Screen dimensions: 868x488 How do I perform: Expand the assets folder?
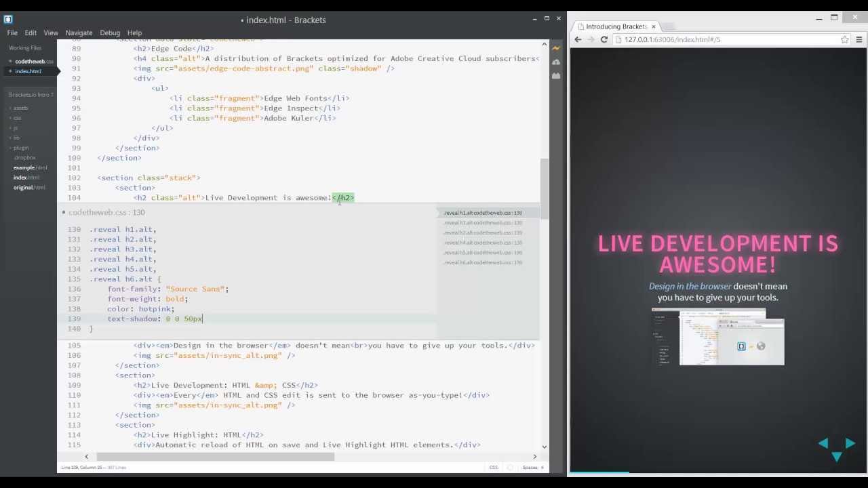pyautogui.click(x=20, y=108)
